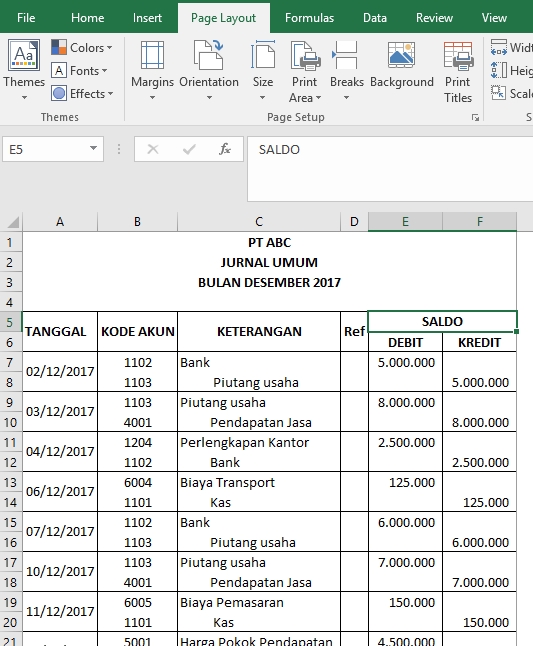Screen dimensions: 533x646
Task: Launch the Page Setup dialog
Action: (475, 118)
